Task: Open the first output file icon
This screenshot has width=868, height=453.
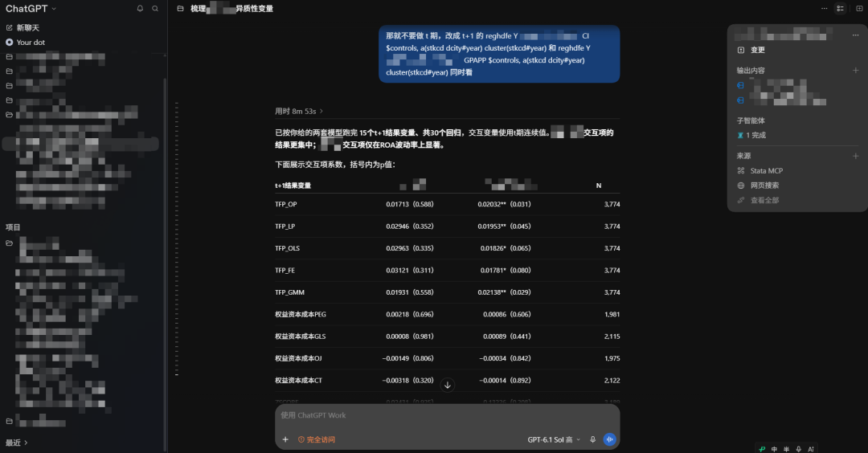Action: pyautogui.click(x=740, y=85)
